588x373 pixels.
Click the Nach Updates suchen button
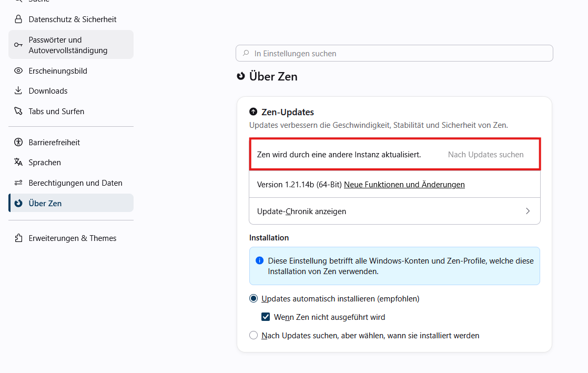485,155
